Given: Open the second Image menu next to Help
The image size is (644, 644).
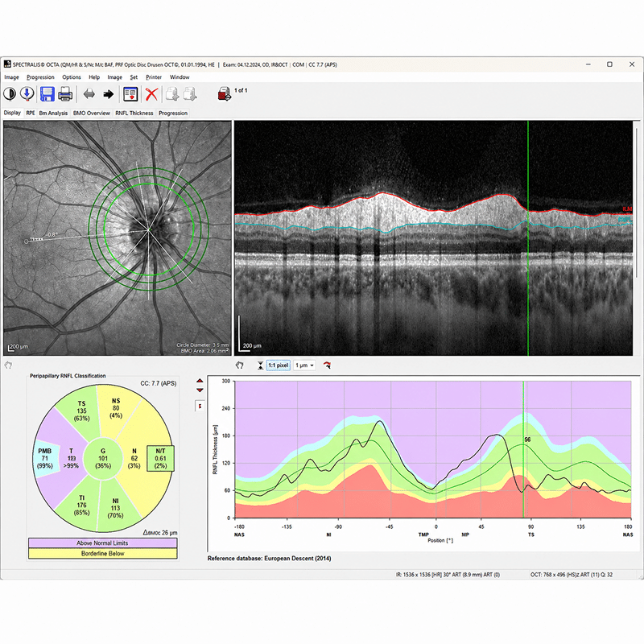Looking at the screenshot, I should [x=114, y=77].
